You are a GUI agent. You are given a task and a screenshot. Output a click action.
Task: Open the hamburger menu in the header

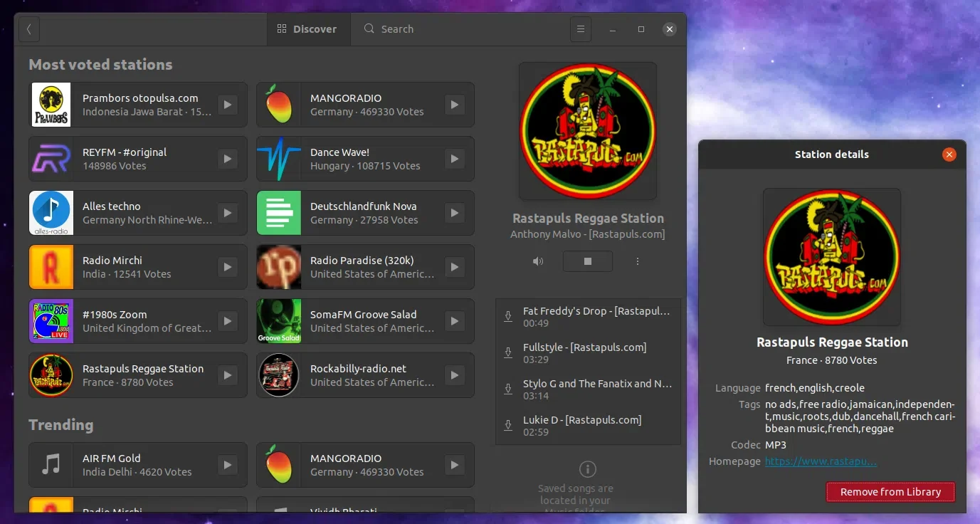coord(581,29)
